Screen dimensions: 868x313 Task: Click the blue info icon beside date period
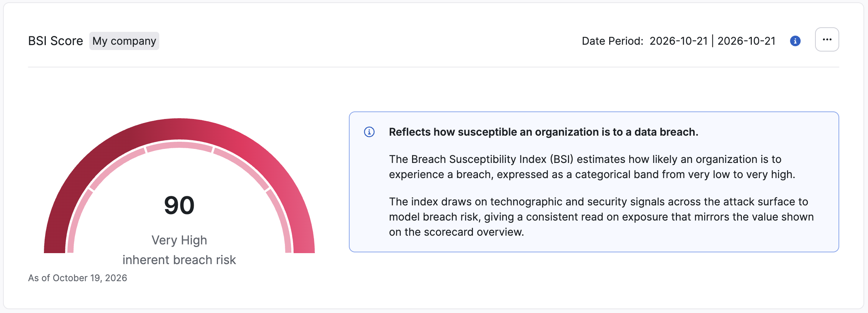click(x=795, y=41)
